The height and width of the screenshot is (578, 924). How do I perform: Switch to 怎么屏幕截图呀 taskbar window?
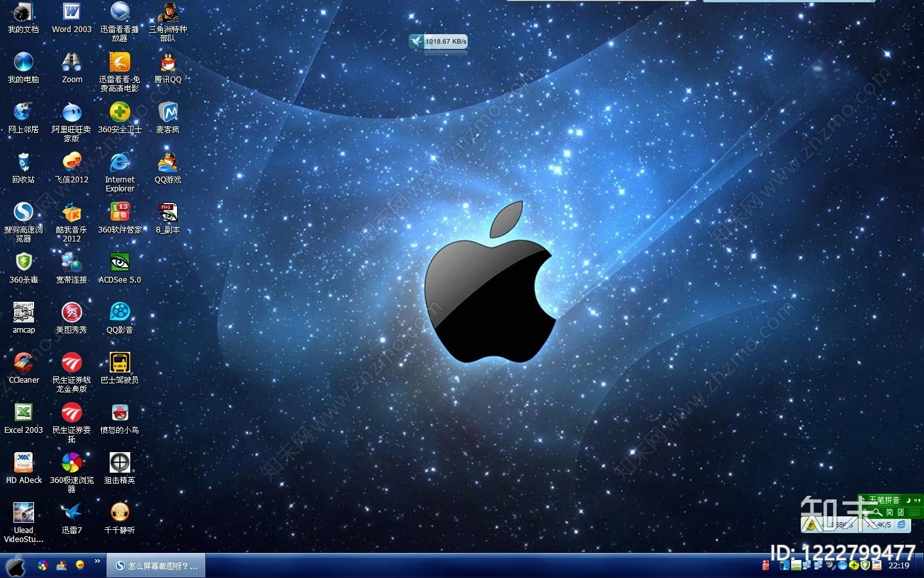point(157,566)
